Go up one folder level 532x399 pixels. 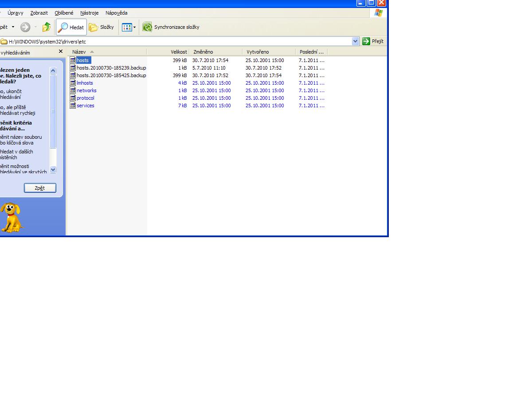click(46, 27)
